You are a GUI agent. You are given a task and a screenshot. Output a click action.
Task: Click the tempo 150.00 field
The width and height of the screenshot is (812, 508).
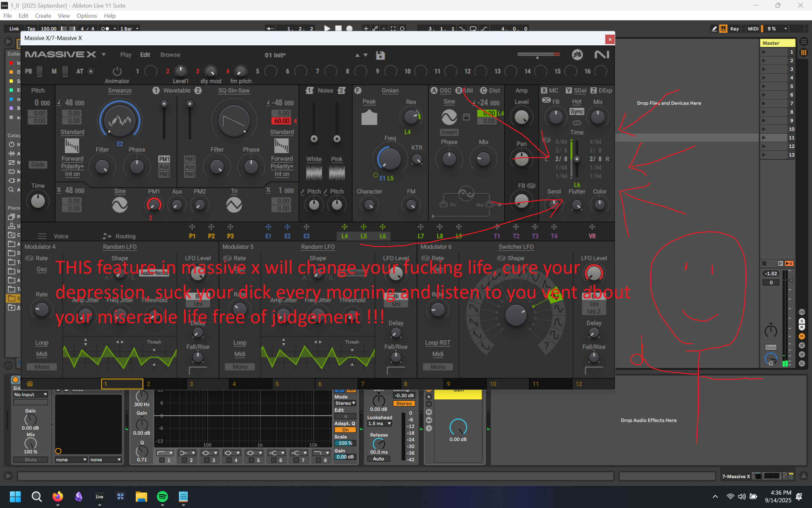pos(48,29)
